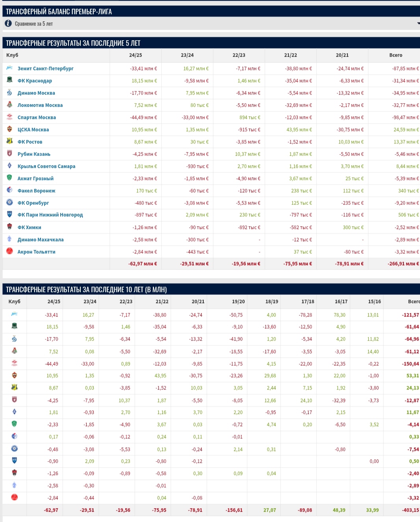
Task: Click the 17/18 header in the 10-year table
Action: (x=308, y=302)
